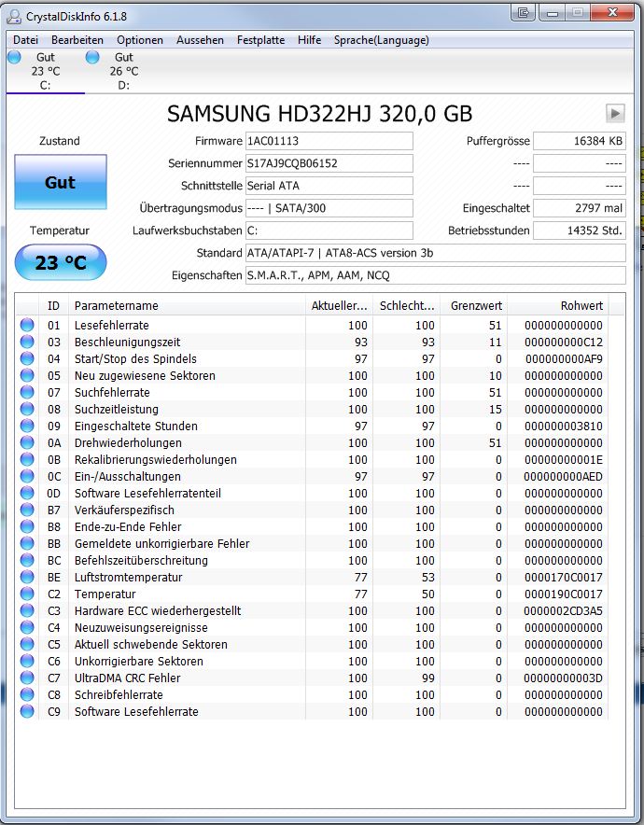This screenshot has width=644, height=825.
Task: Click status orb for Ende-zu-Ende Fehler row
Action: (x=27, y=526)
